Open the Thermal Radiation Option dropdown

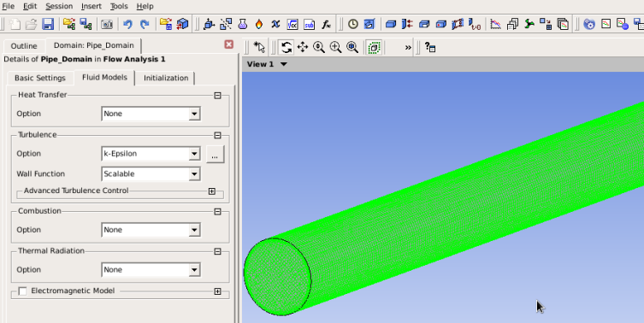pyautogui.click(x=151, y=270)
